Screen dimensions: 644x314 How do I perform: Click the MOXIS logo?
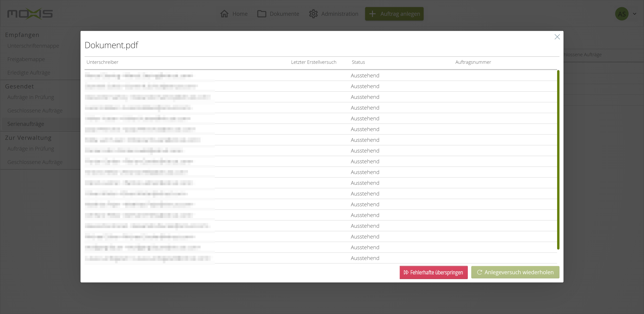point(30,14)
